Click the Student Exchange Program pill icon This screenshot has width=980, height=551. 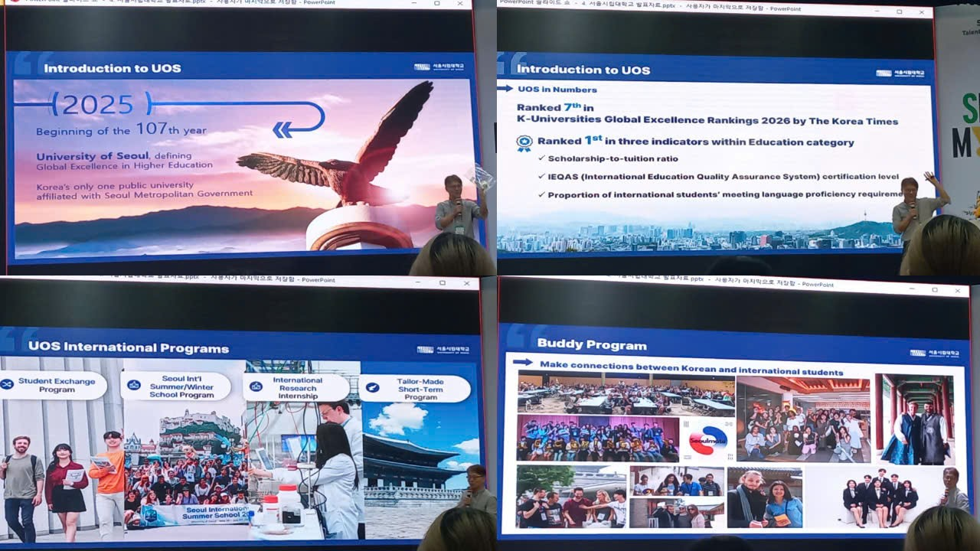tap(8, 384)
